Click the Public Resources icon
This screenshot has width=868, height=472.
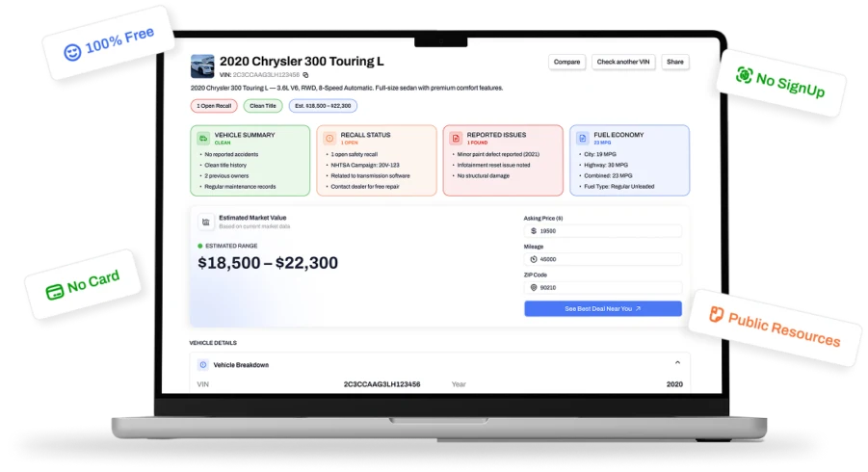tap(716, 314)
